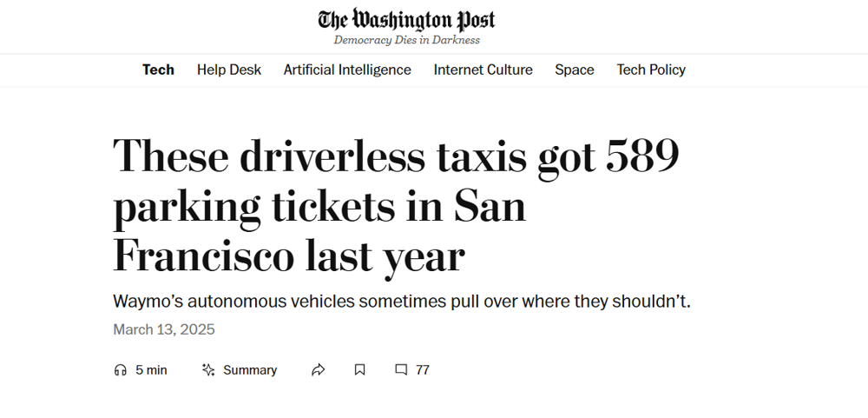Image resolution: width=868 pixels, height=418 pixels.
Task: Click the March 13, 2025 publish date
Action: (164, 329)
